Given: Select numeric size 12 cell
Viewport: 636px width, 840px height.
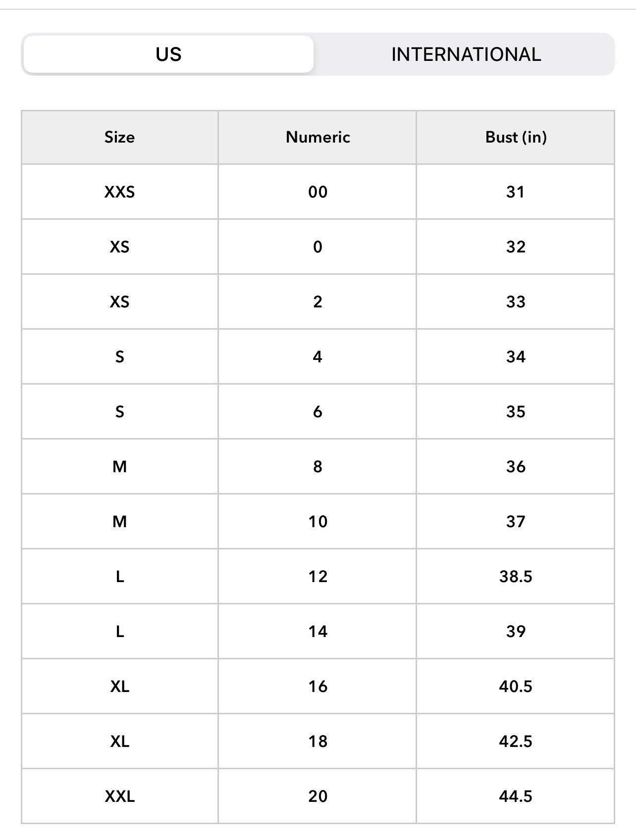Looking at the screenshot, I should (318, 577).
